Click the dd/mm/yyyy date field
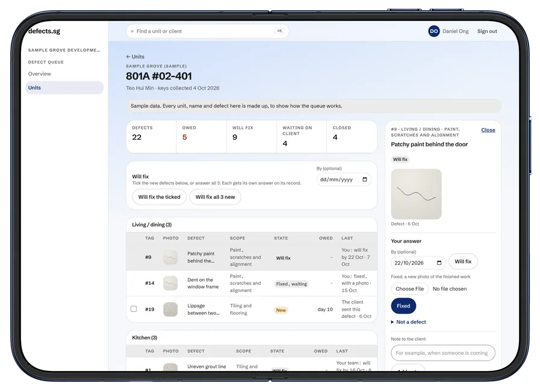This screenshot has height=392, width=540. (x=344, y=179)
